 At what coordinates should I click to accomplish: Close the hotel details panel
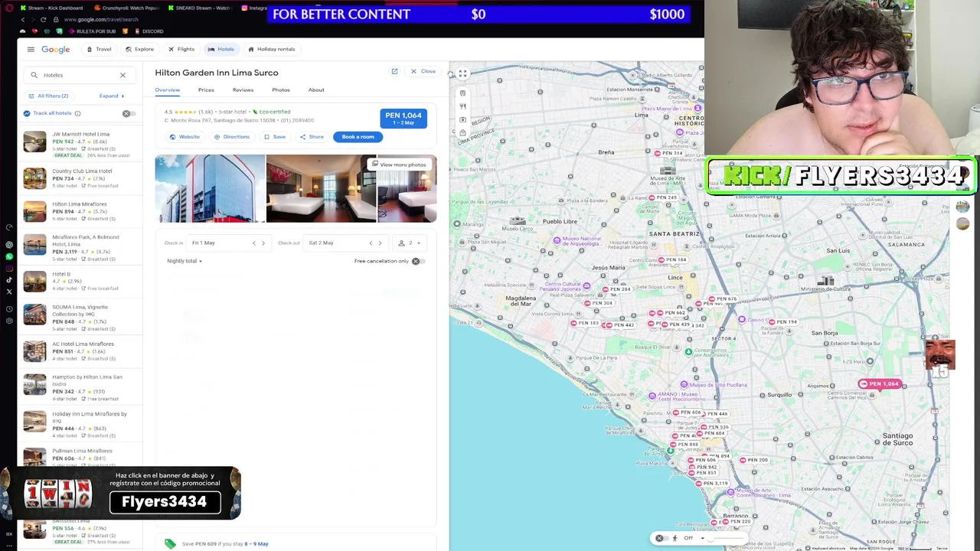(423, 71)
